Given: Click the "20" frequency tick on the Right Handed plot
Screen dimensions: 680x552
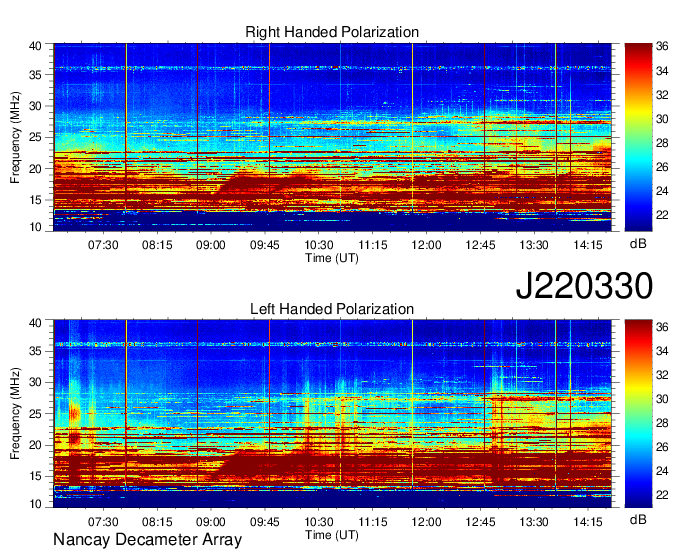Looking at the screenshot, I should click(35, 169).
